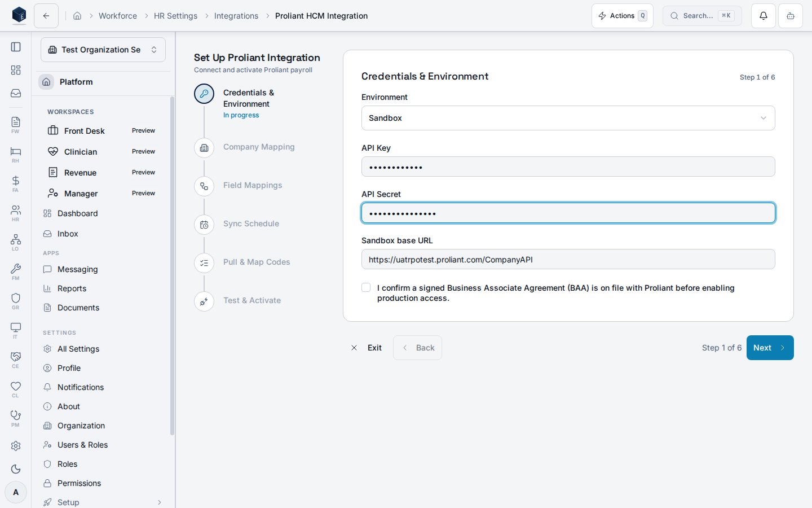Open Reports in sidebar
This screenshot has height=508, width=812.
[103, 288]
